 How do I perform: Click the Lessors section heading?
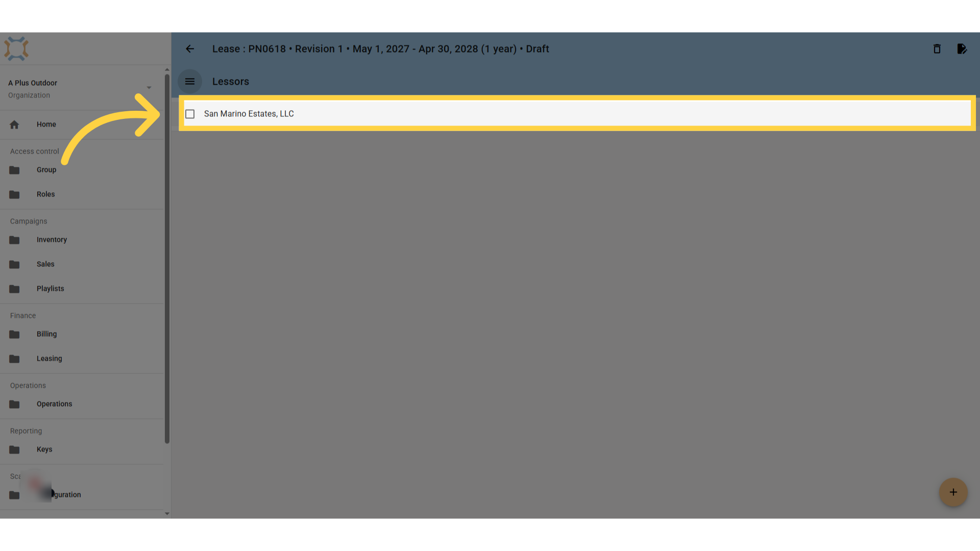(231, 82)
